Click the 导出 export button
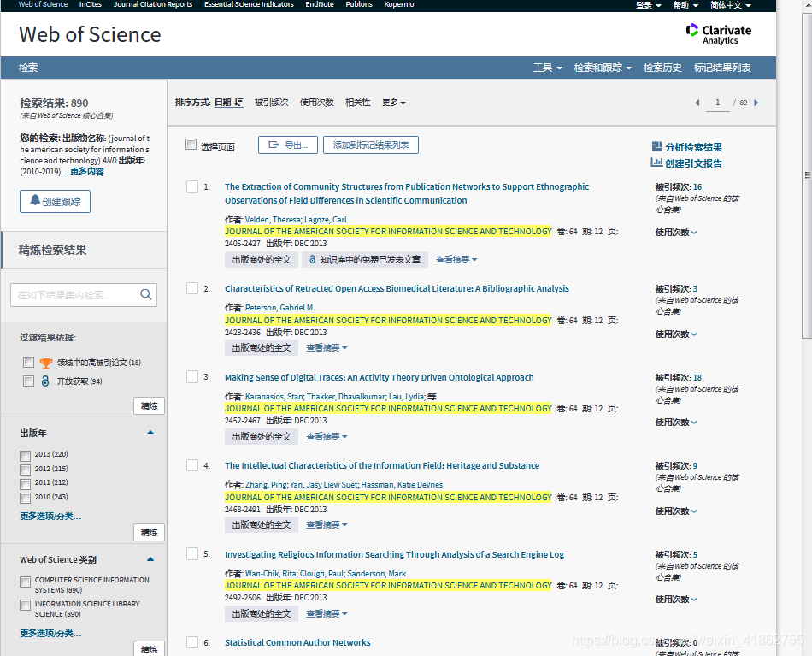This screenshot has width=812, height=656. [x=288, y=145]
